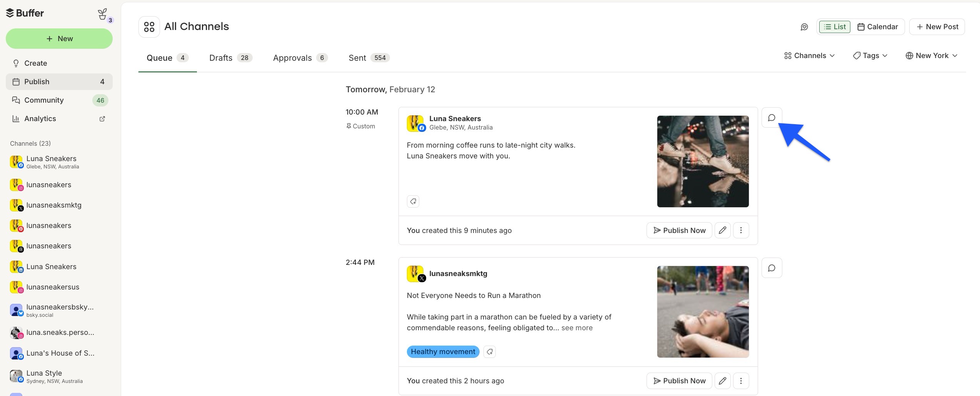Image resolution: width=980 pixels, height=396 pixels.
Task: Select Luna Sneakers Facebook channel in sidebar
Action: pos(59,162)
